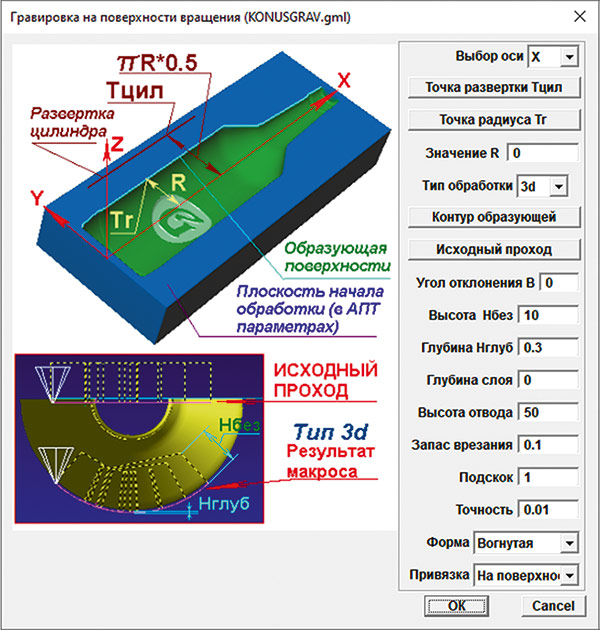600x630 pixels.
Task: Focus the Подскок input field
Action: (x=550, y=478)
